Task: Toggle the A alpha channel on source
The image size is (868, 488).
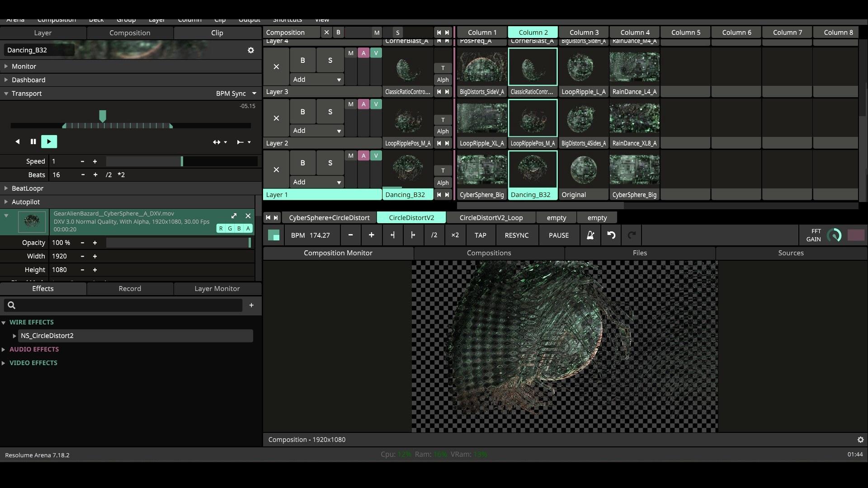Action: 248,229
